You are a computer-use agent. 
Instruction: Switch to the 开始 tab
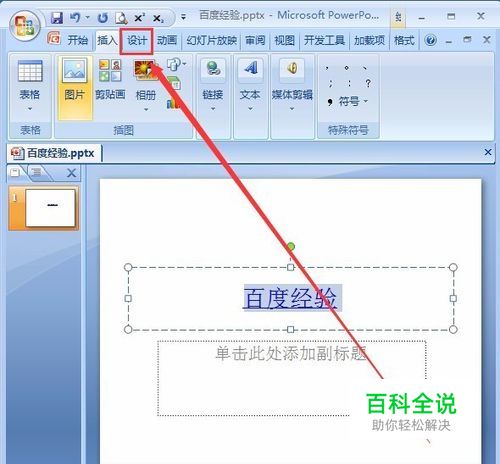point(77,40)
